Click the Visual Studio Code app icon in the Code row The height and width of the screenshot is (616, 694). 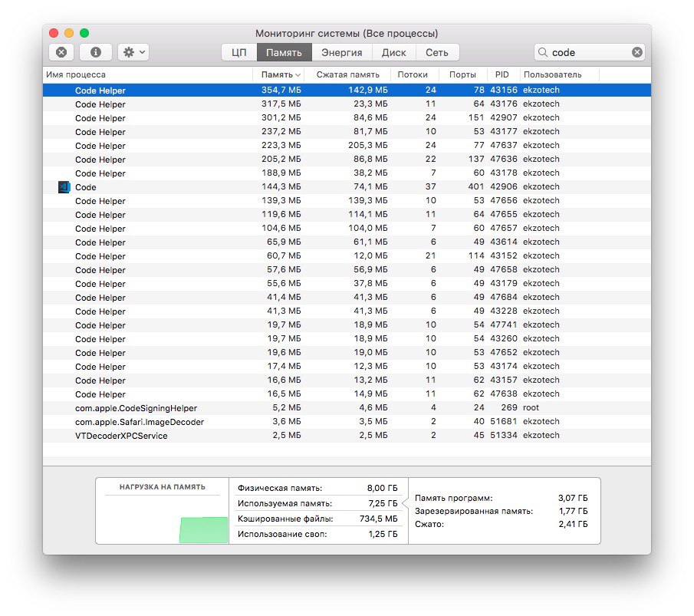(x=64, y=187)
